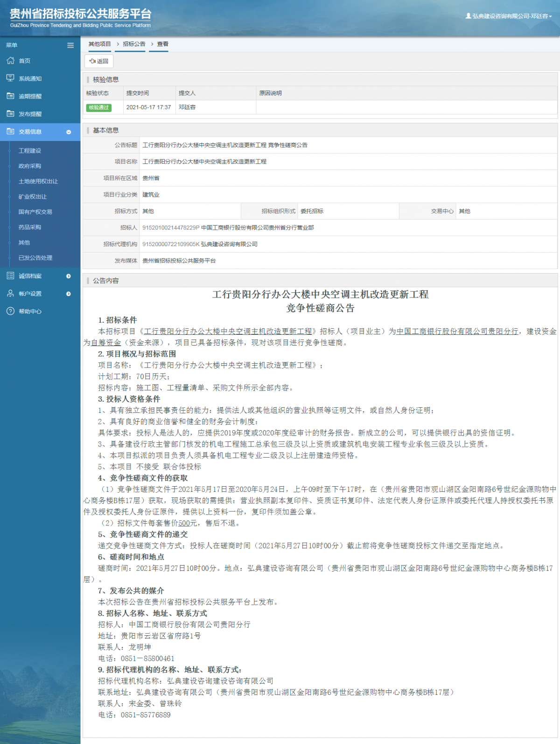Click the 项目所在区域 value 贵州省
Viewport: 560px width, 744px height.
[151, 178]
